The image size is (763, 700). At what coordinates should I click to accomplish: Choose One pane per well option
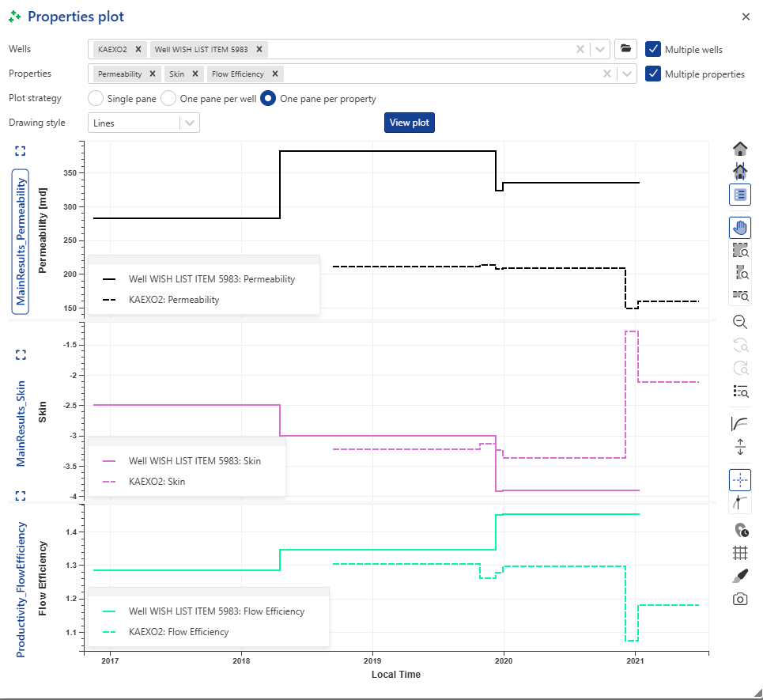[x=168, y=99]
